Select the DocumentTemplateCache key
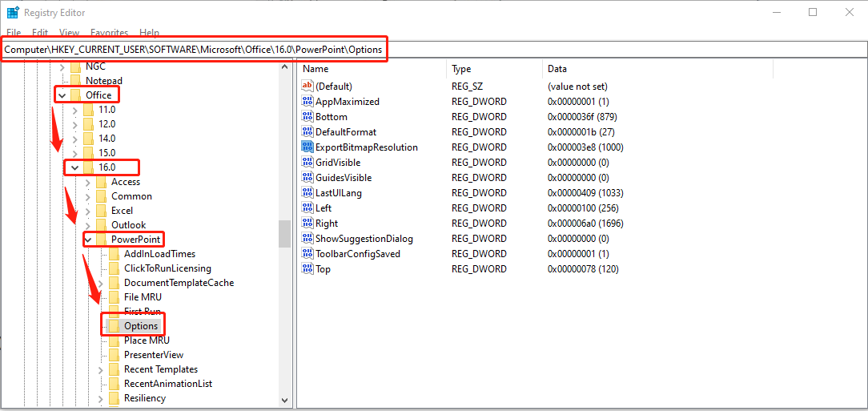 pos(179,283)
